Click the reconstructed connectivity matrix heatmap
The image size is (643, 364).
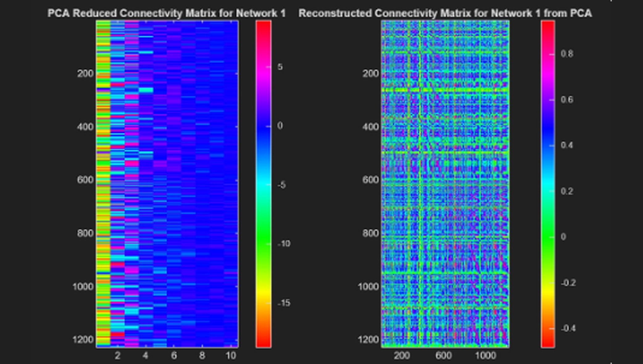445,184
